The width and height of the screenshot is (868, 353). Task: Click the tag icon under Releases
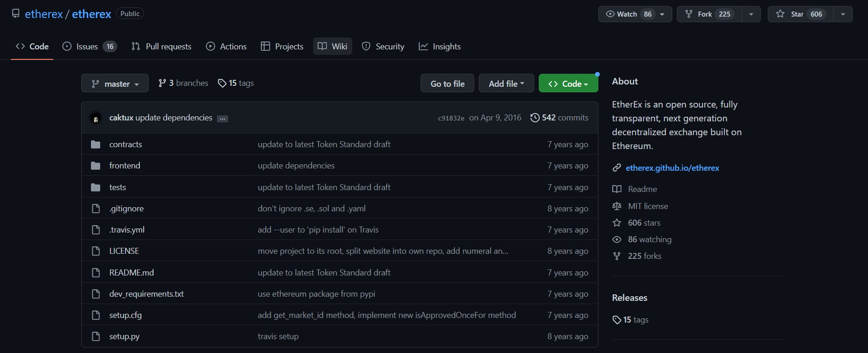tap(616, 320)
